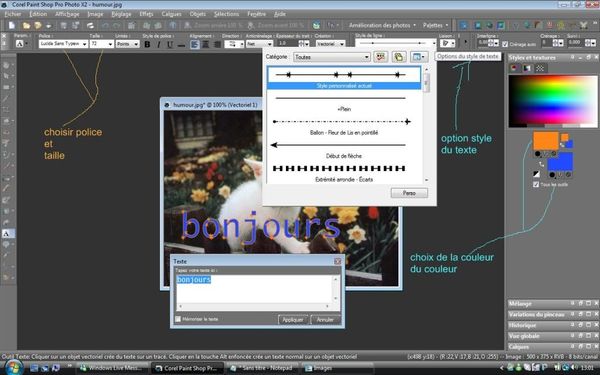Select the Text tool in left toolbar
600x375 pixels.
pos(7,233)
